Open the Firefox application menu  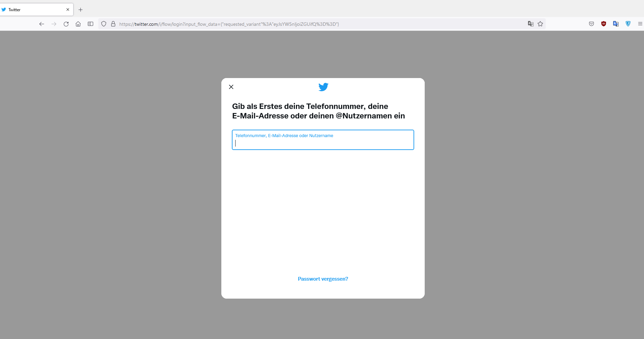tap(640, 24)
